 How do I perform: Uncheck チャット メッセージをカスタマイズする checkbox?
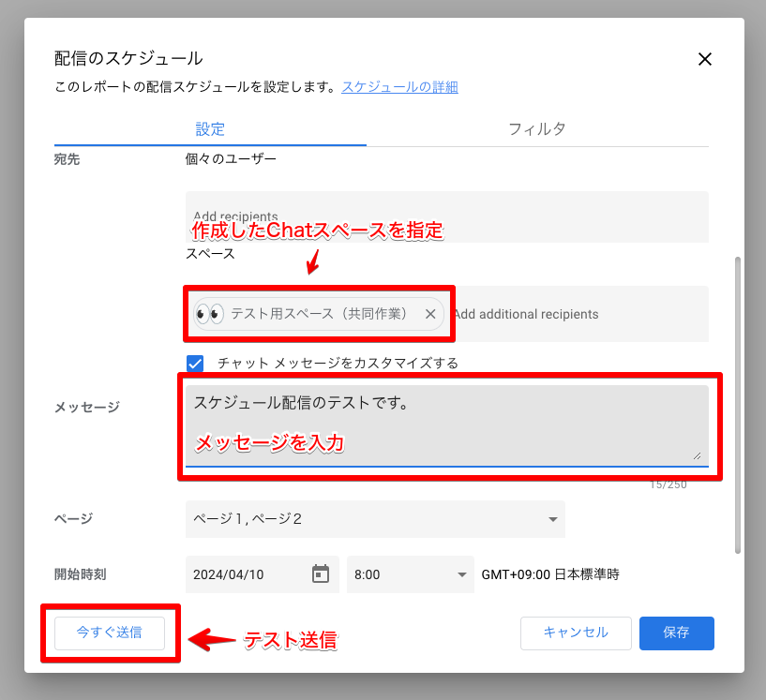click(x=195, y=363)
